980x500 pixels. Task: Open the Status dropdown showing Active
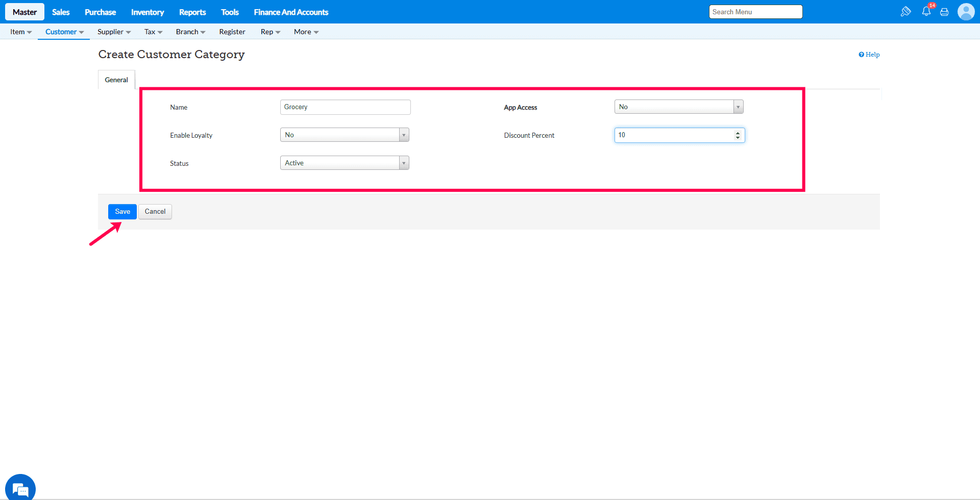pyautogui.click(x=345, y=163)
